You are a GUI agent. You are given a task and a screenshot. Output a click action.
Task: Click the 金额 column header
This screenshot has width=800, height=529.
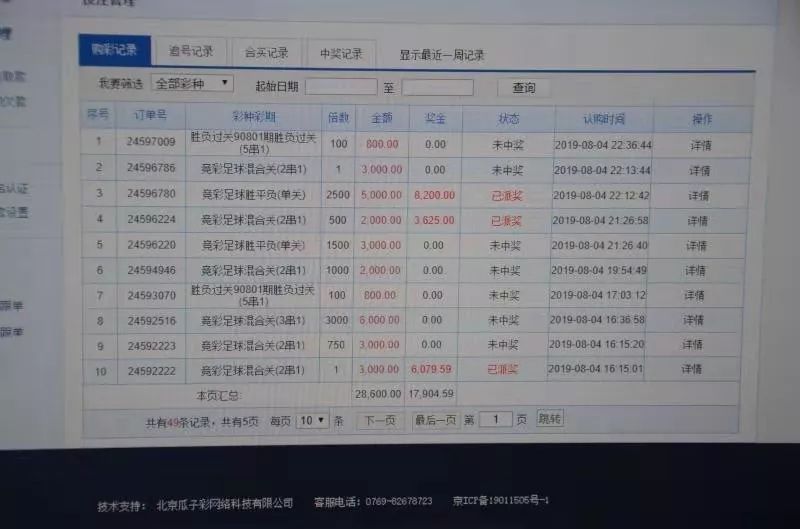[382, 118]
